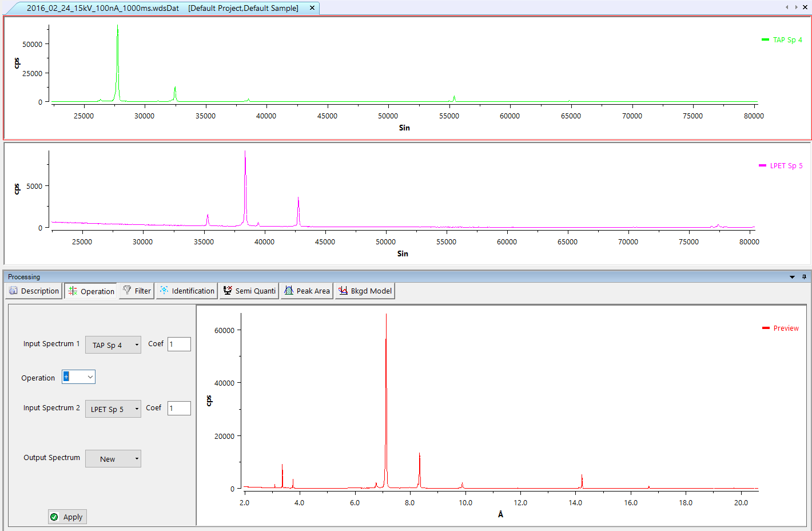Click the Identification icon
812x531 pixels.
click(164, 290)
